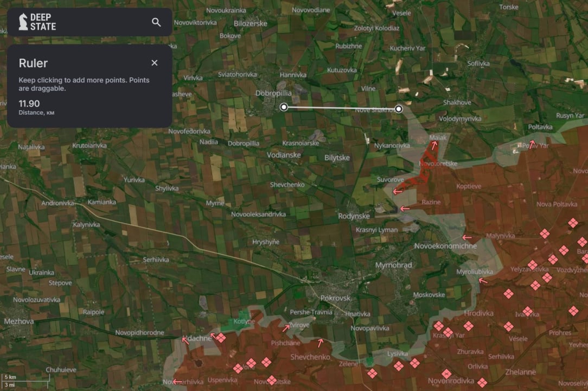Click the Sviatohorivka label
The width and height of the screenshot is (588, 391).
(x=237, y=74)
